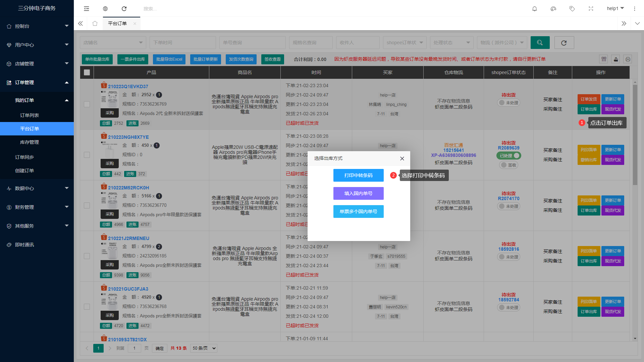Toggle the 已处理 switch for order R2089639
Viewport: 644px width, 362px height.
(x=508, y=156)
